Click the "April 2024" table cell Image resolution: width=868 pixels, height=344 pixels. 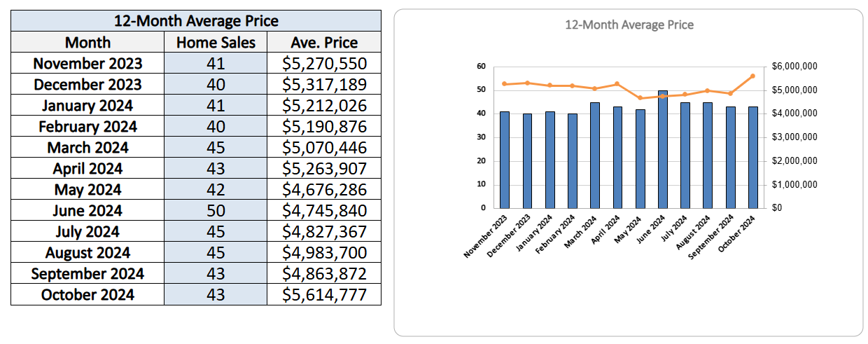[x=87, y=168]
